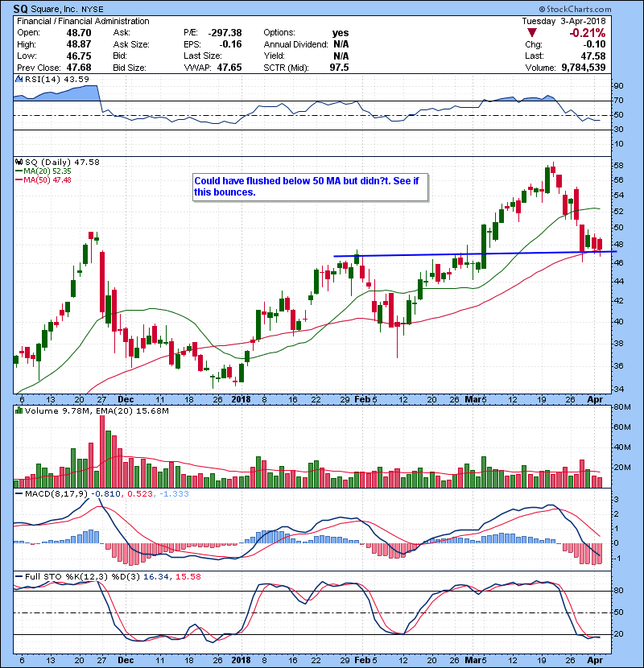Click the Apr date label under price chart

[595, 400]
